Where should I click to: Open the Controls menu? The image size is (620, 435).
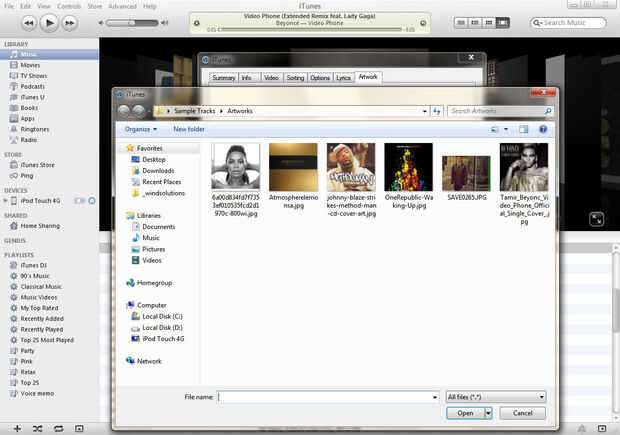(x=69, y=6)
